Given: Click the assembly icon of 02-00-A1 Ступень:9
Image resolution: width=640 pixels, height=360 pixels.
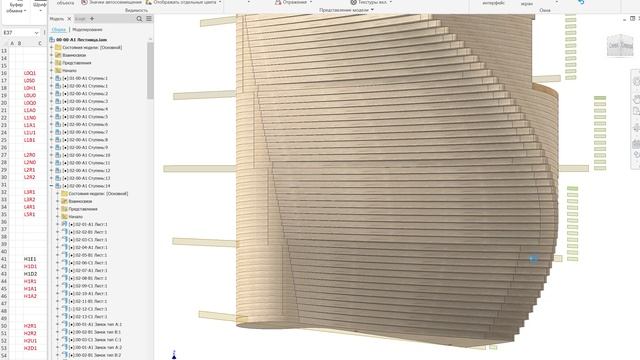Looking at the screenshot, I should click(58, 147).
